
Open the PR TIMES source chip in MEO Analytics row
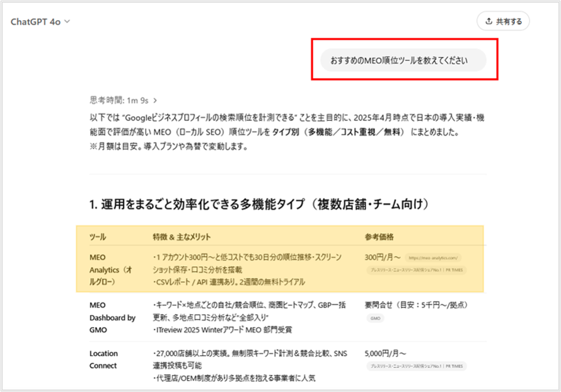pos(417,270)
